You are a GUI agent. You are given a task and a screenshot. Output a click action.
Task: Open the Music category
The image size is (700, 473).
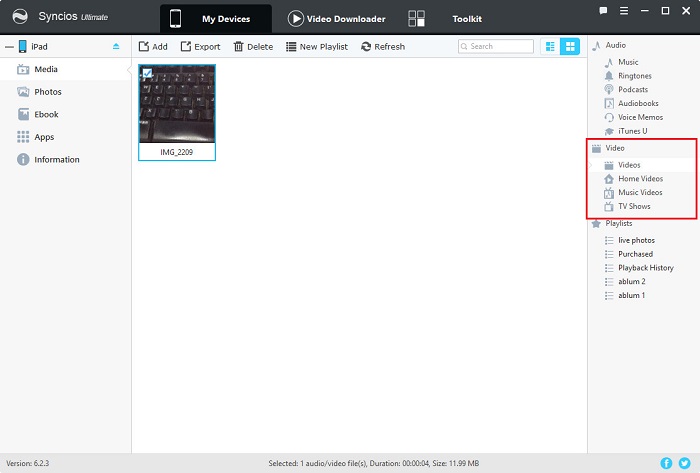pyautogui.click(x=628, y=62)
